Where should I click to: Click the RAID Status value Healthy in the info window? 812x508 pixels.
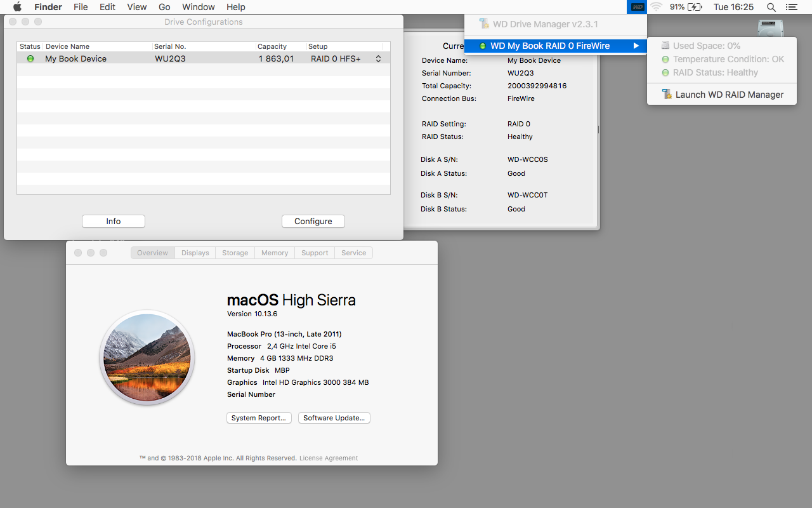(x=520, y=137)
